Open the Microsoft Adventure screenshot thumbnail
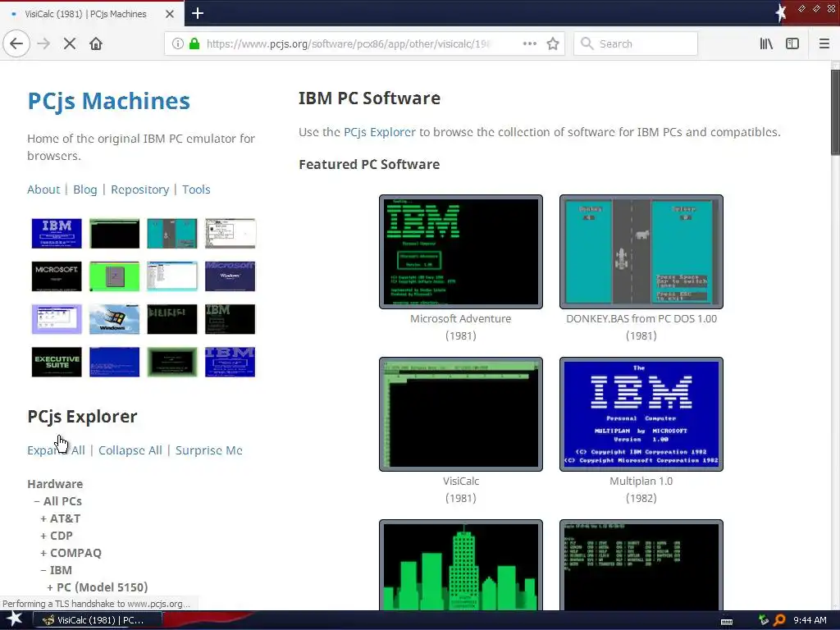This screenshot has height=630, width=840. coord(461,252)
